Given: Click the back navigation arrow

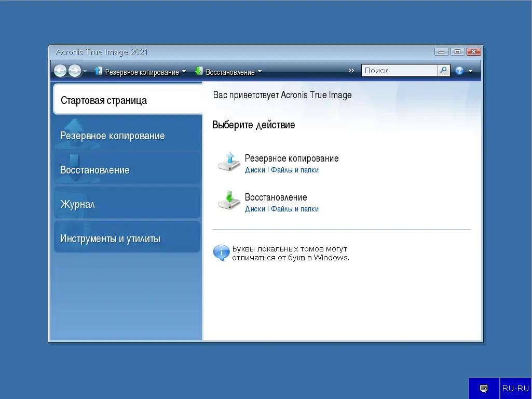Looking at the screenshot, I should tap(60, 70).
